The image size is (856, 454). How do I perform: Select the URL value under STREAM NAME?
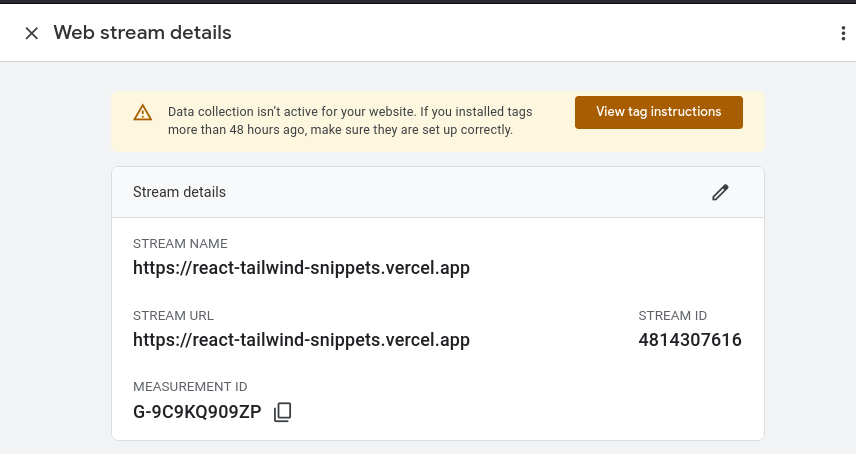tap(301, 268)
